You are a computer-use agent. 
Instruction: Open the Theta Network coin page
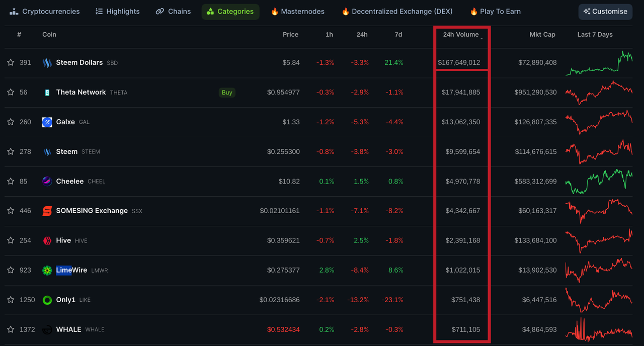click(81, 93)
